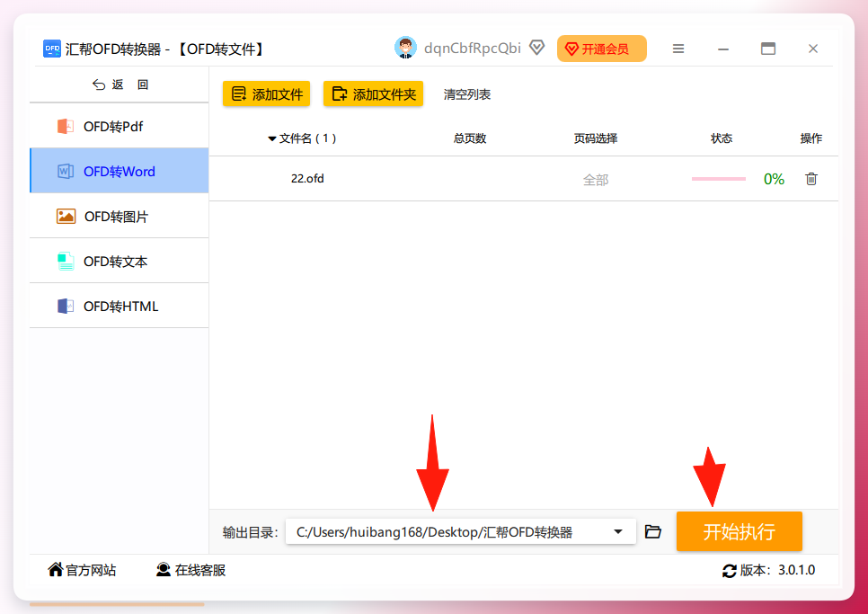The height and width of the screenshot is (614, 868).
Task: Click the 版本: 3.0.1.0 text
Action: click(777, 570)
